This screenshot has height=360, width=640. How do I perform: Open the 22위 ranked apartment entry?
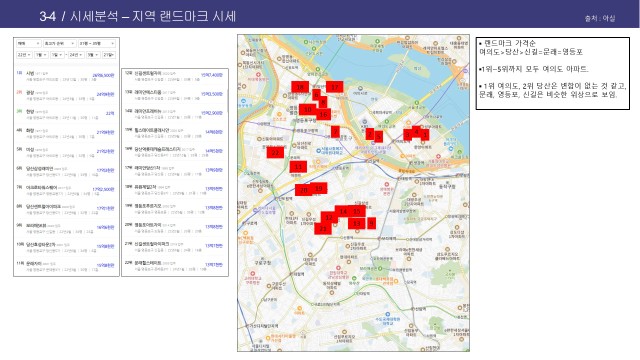pos(174,266)
